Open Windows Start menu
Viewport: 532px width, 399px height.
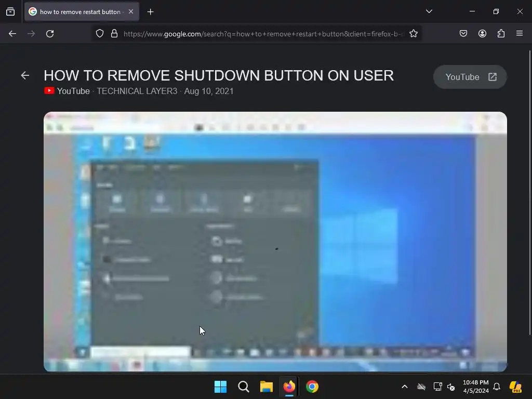(220, 387)
